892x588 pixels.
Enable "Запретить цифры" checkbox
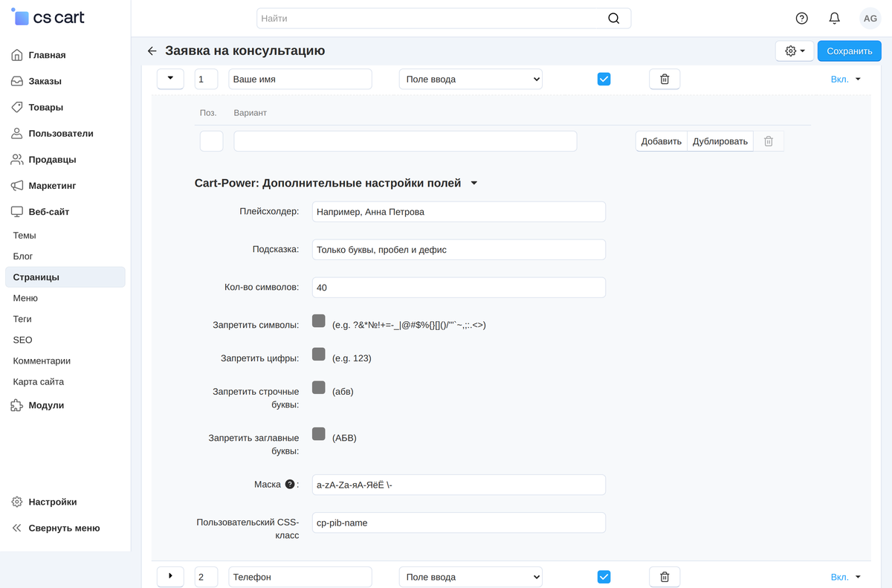319,354
